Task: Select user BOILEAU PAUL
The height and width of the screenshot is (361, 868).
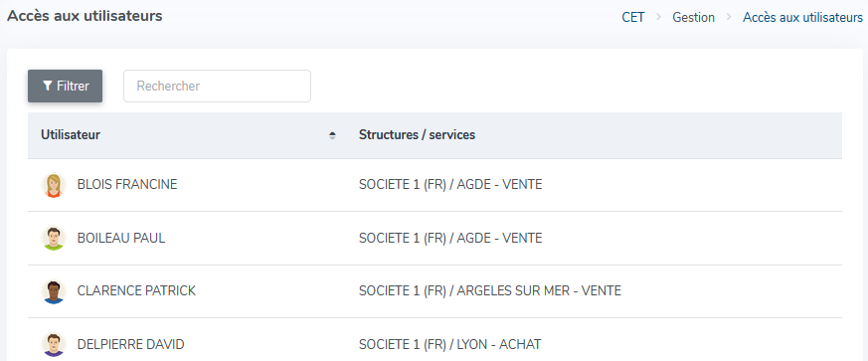Action: [x=121, y=238]
